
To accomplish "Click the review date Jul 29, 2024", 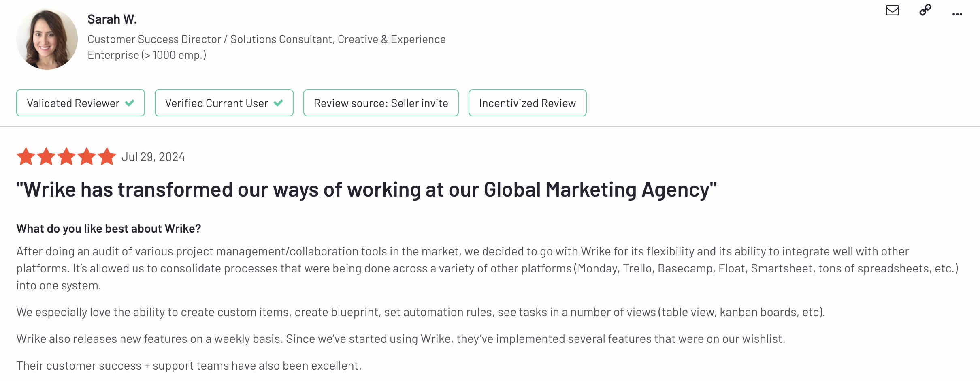I will pos(153,157).
